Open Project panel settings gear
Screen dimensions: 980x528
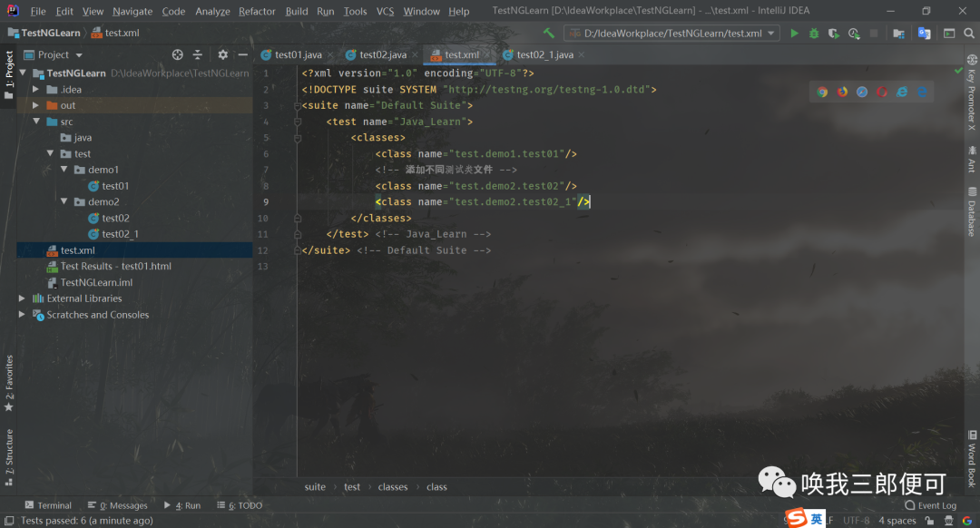coord(223,55)
